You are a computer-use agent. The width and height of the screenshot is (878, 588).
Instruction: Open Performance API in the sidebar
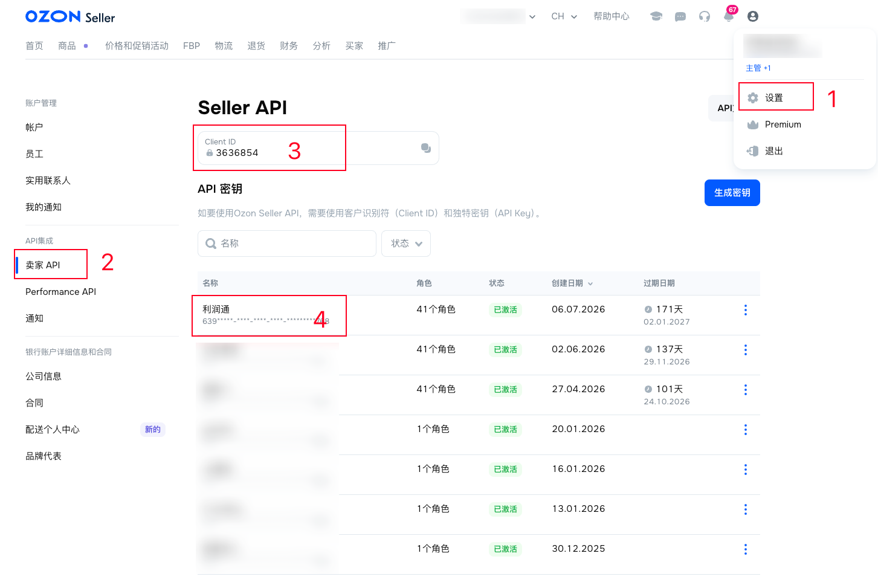(x=61, y=292)
